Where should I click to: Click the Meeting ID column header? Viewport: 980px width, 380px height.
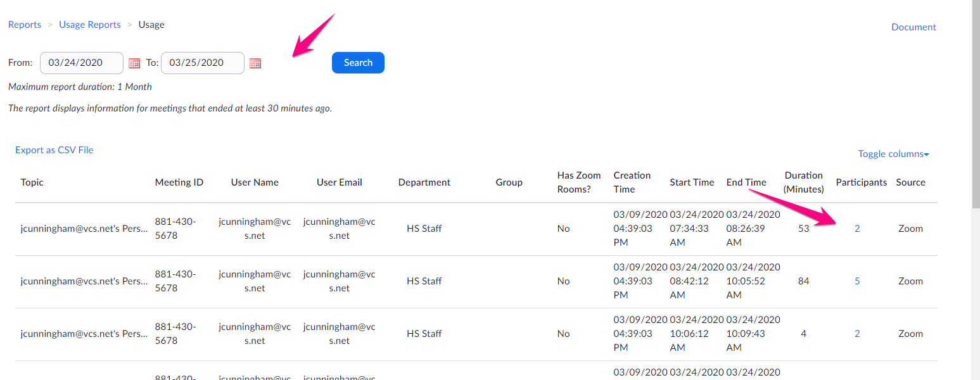(x=179, y=182)
